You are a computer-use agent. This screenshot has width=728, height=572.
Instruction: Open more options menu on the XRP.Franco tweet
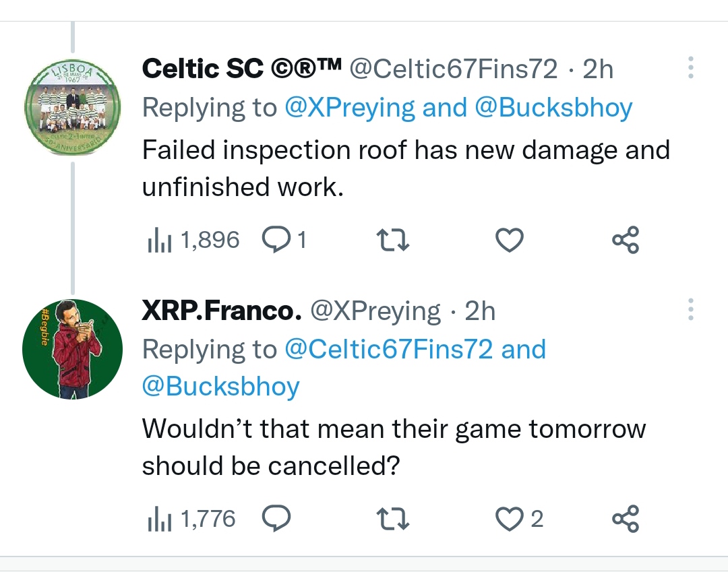pos(690,310)
